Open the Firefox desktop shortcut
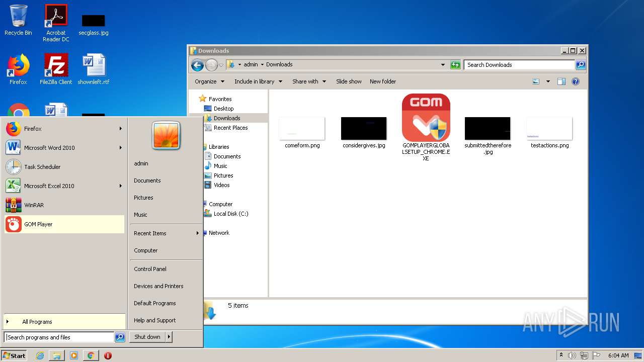 (x=18, y=69)
